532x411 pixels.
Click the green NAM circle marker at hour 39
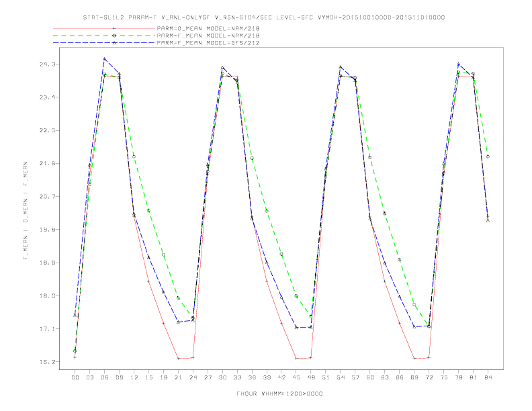(267, 211)
